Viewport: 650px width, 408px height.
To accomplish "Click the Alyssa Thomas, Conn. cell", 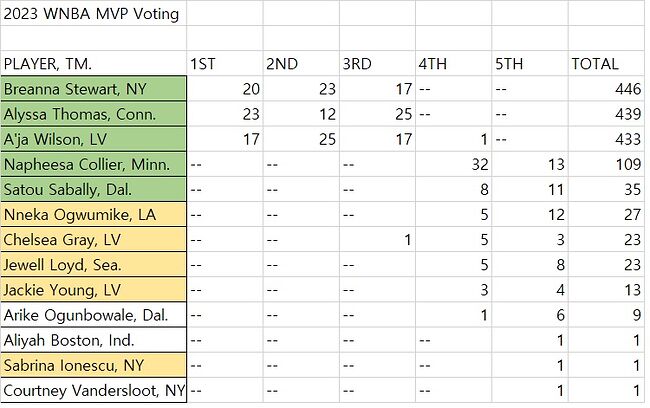I will click(93, 114).
